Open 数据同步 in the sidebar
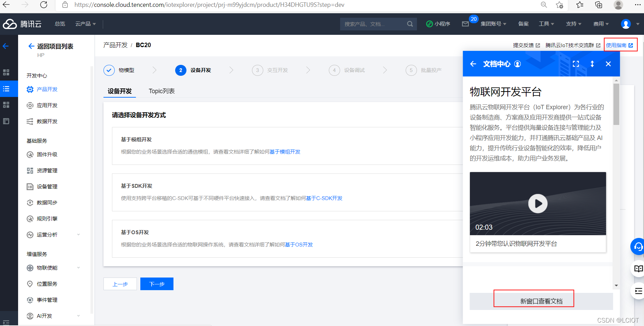This screenshot has width=644, height=326. tap(47, 202)
